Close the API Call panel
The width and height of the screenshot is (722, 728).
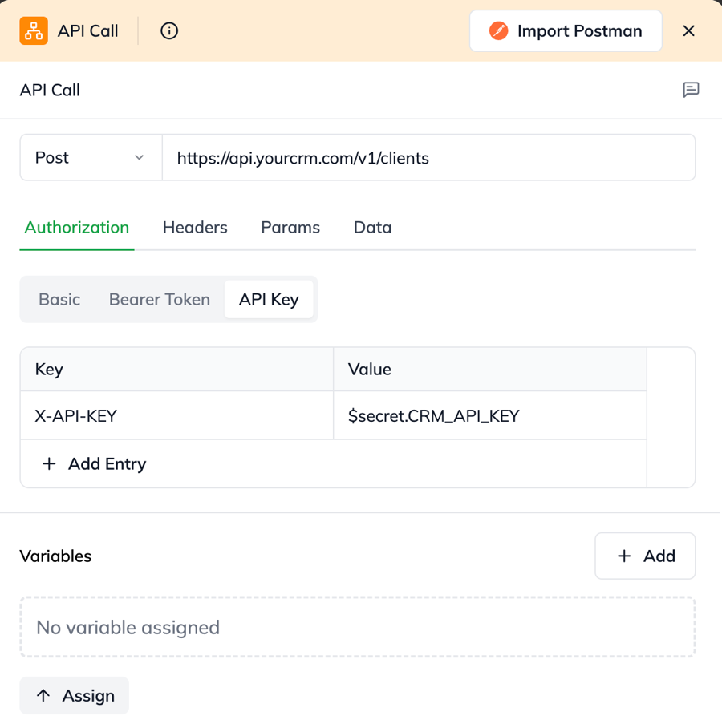click(688, 31)
